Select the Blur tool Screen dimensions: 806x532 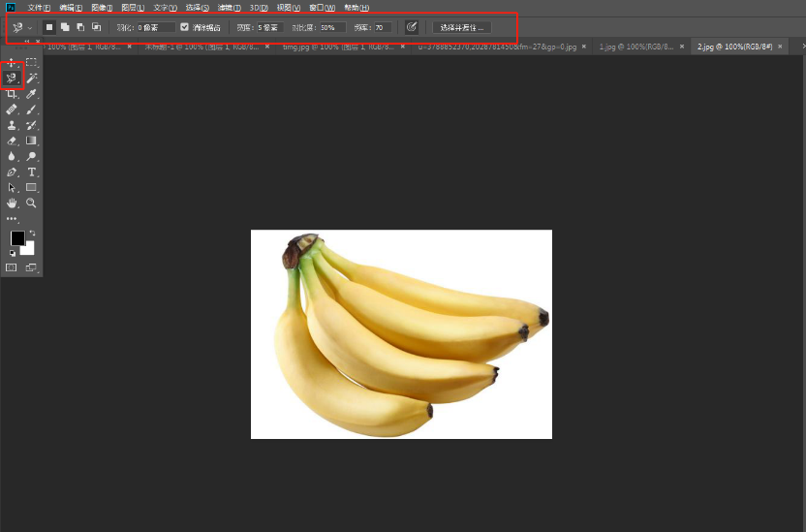(12, 156)
